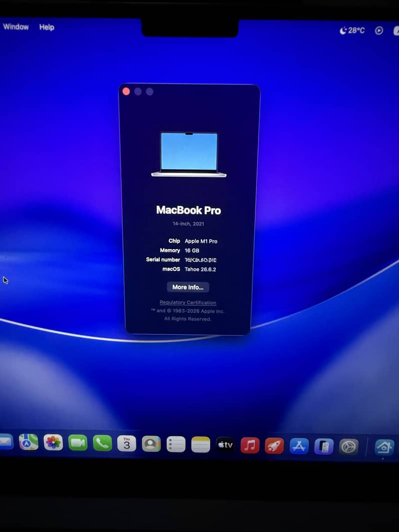Select the '16 GB' memory value

192,251
